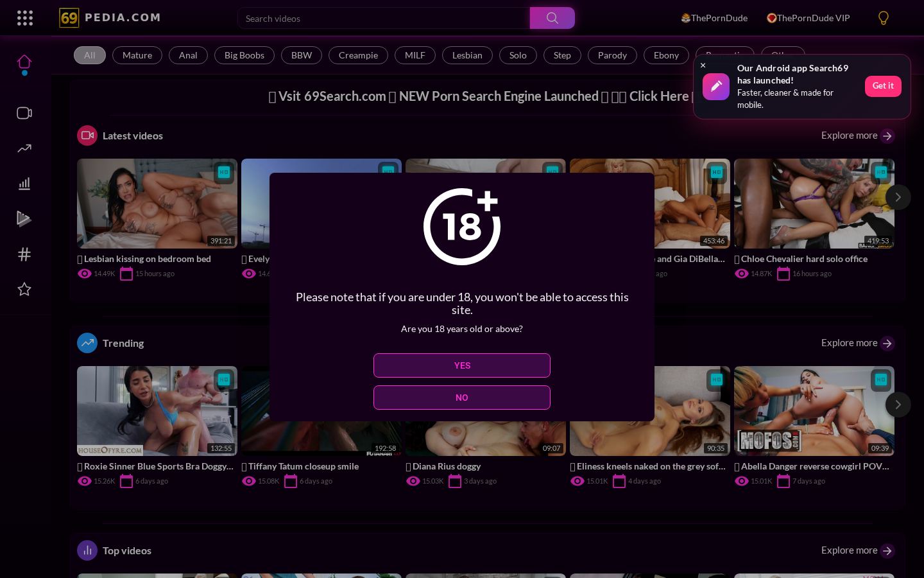Select the Parody filter chip
The width and height of the screenshot is (924, 578).
coord(612,55)
